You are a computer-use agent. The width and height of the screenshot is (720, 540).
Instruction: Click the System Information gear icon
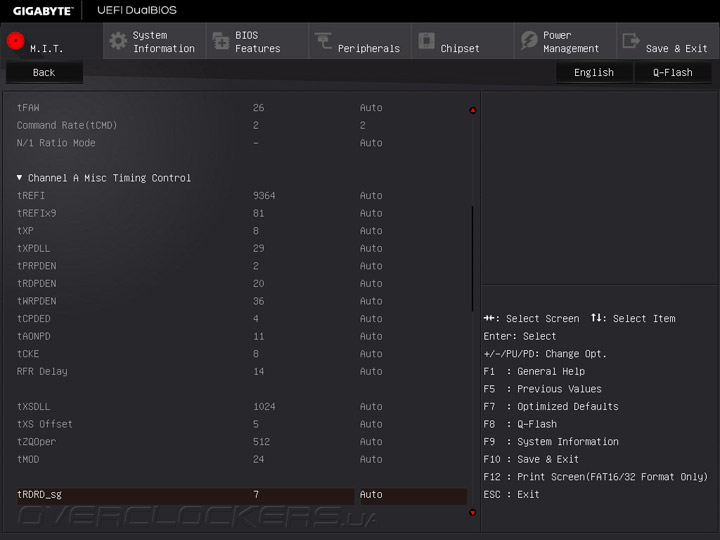click(118, 41)
